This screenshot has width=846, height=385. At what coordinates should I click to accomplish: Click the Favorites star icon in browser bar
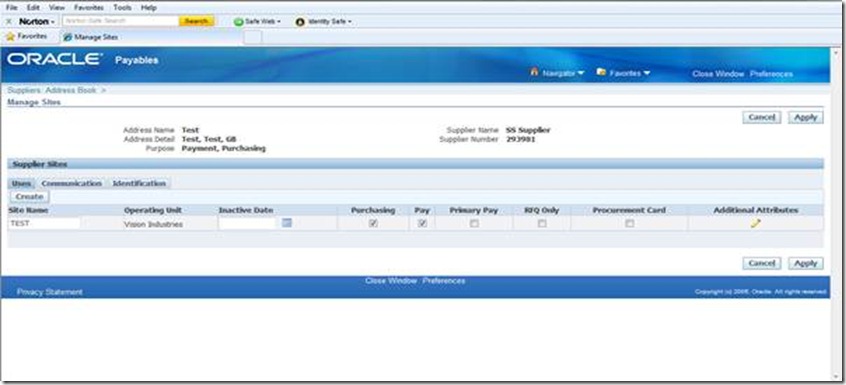[10, 37]
